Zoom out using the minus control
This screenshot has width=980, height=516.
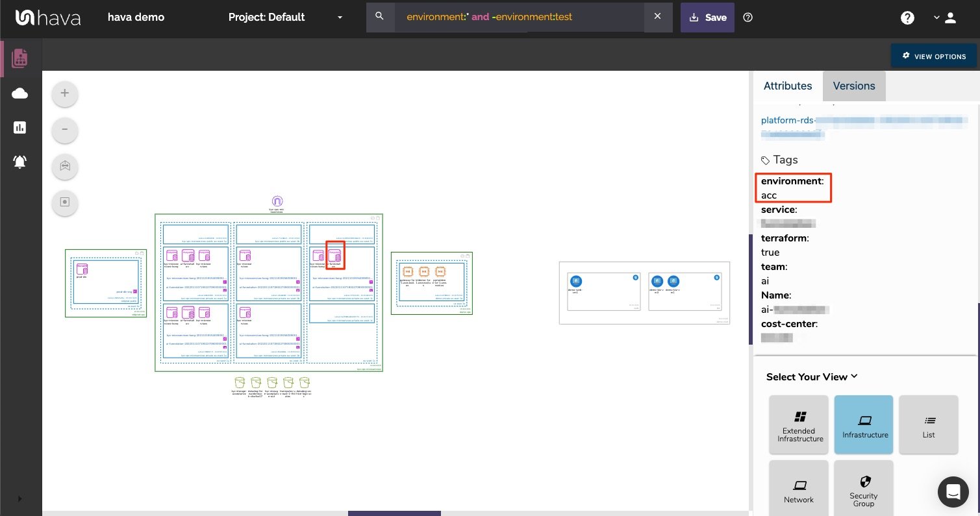64,130
